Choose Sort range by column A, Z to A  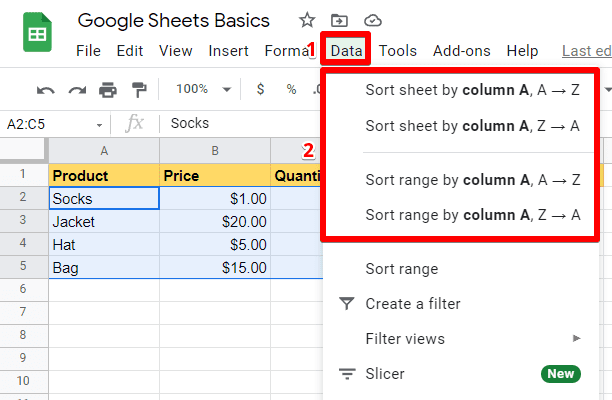click(x=472, y=214)
